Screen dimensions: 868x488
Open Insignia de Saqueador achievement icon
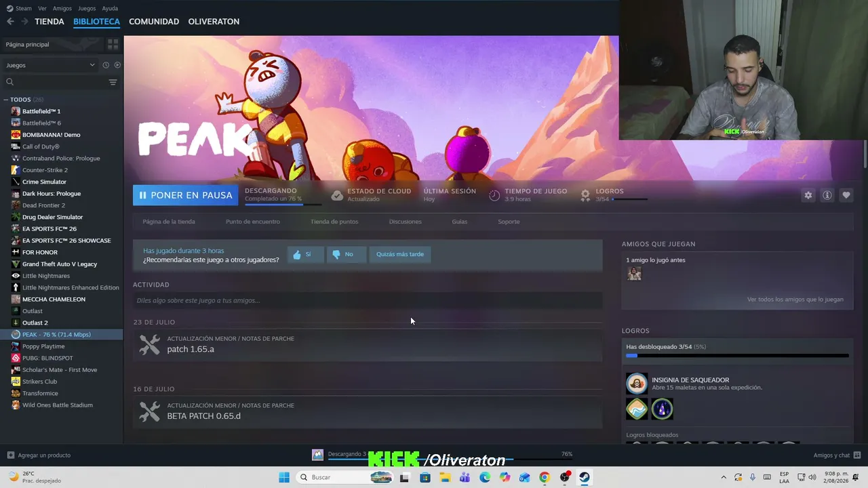coord(637,384)
